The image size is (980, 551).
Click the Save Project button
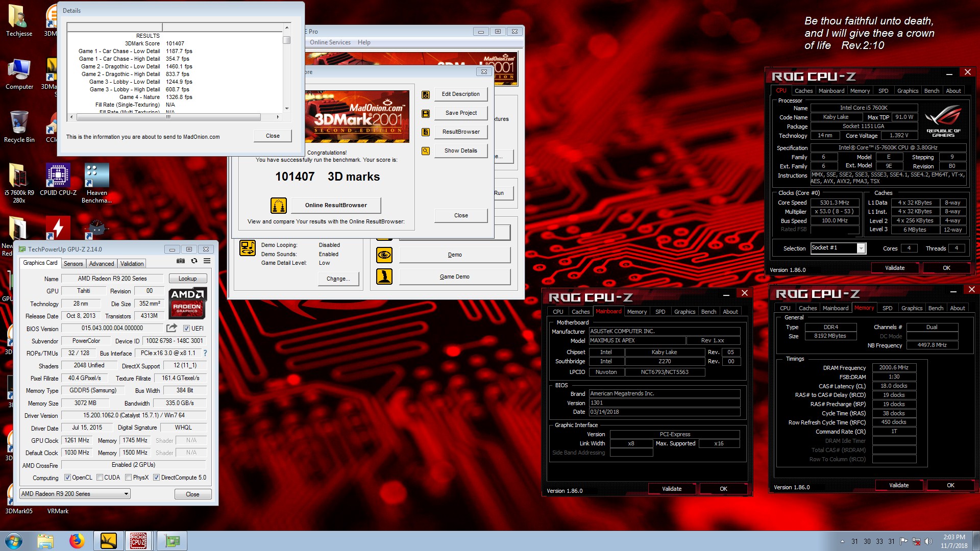point(460,113)
